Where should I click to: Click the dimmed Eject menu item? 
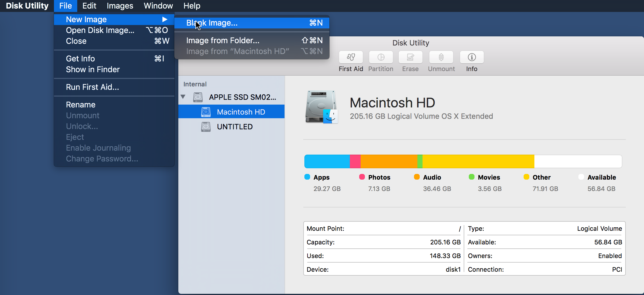(114, 137)
